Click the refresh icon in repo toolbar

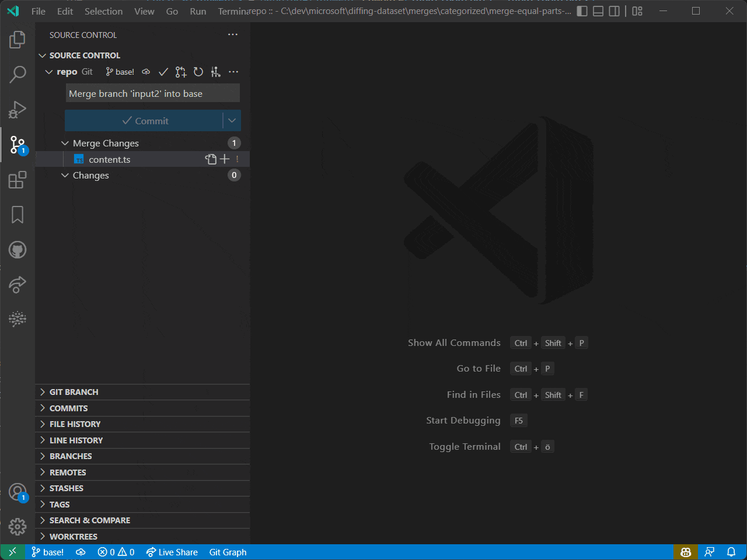click(198, 72)
